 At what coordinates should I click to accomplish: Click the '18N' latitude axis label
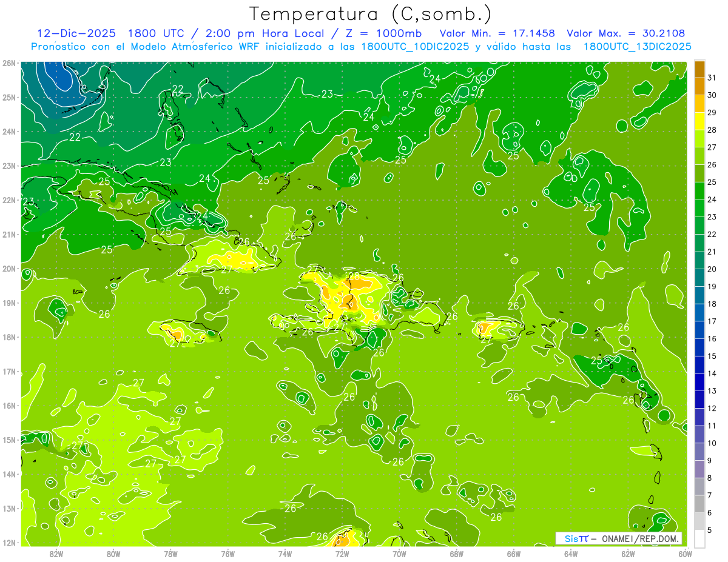9,337
